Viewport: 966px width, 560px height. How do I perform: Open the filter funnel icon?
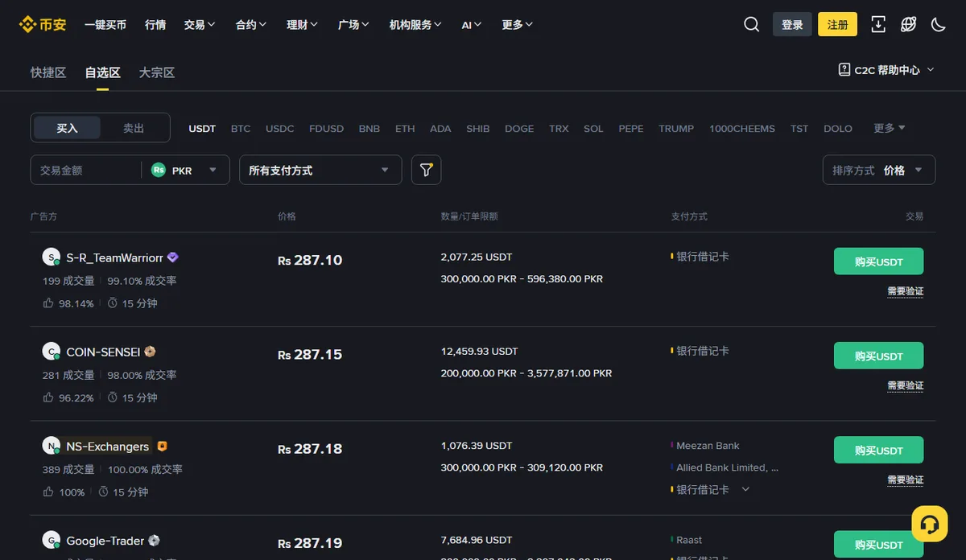(x=427, y=170)
